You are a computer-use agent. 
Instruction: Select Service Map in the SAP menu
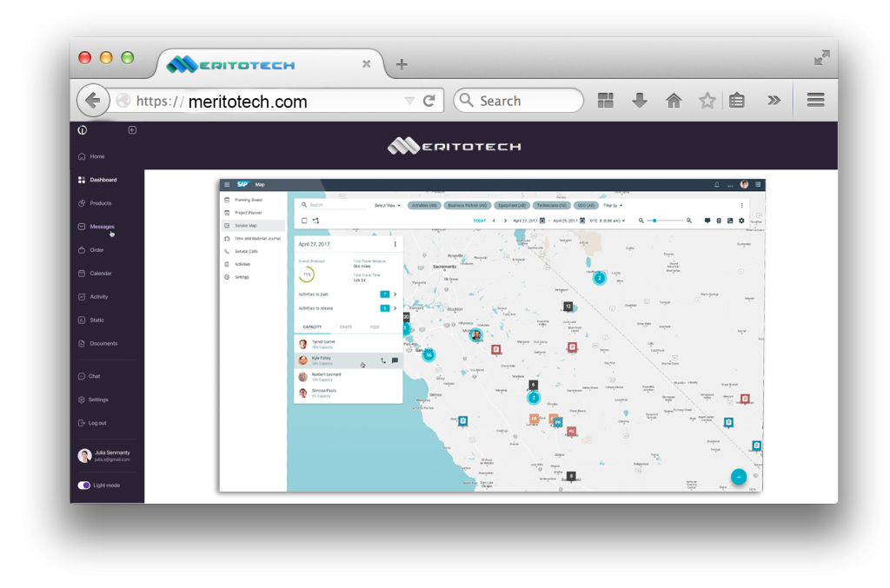click(253, 226)
